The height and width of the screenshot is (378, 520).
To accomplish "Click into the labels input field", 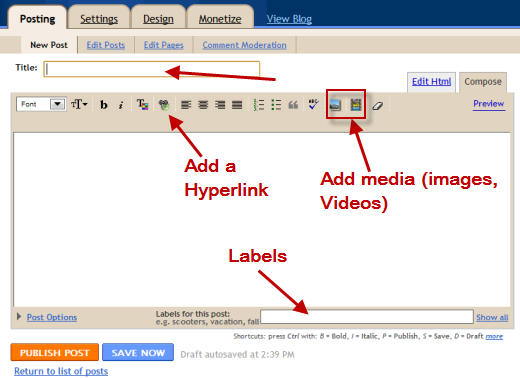I will click(367, 317).
